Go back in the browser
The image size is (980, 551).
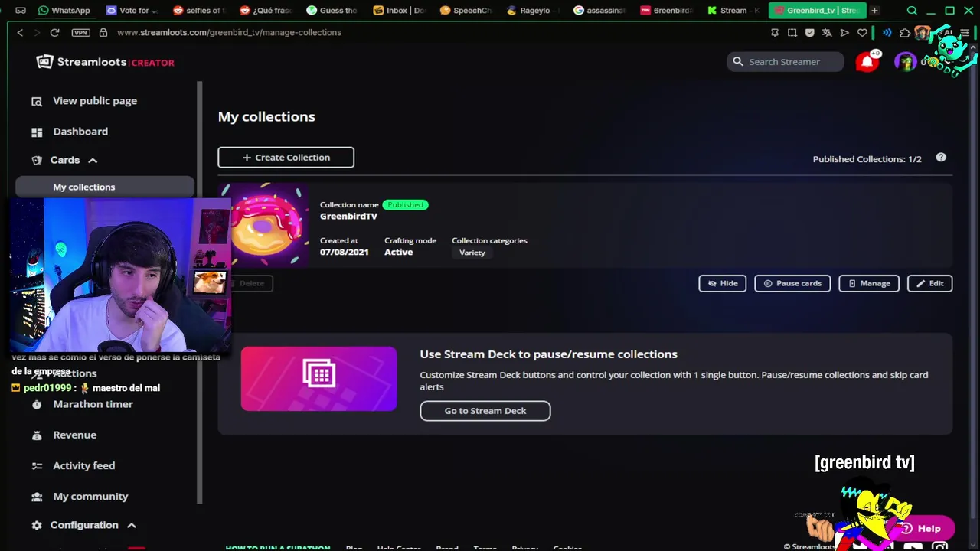coord(20,33)
